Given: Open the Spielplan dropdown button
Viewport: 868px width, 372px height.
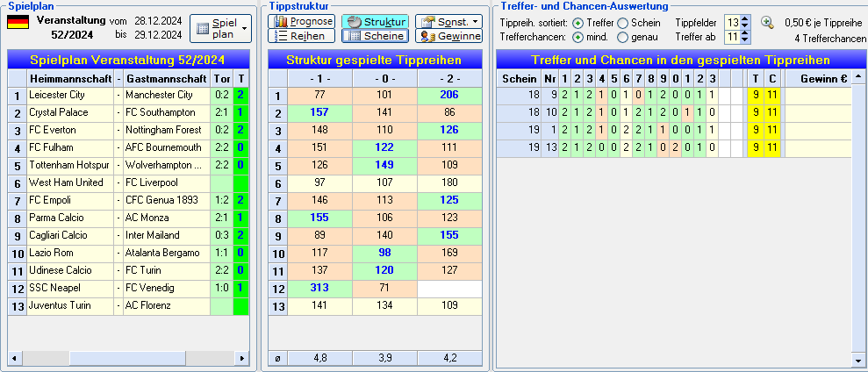Looking at the screenshot, I should 220,28.
